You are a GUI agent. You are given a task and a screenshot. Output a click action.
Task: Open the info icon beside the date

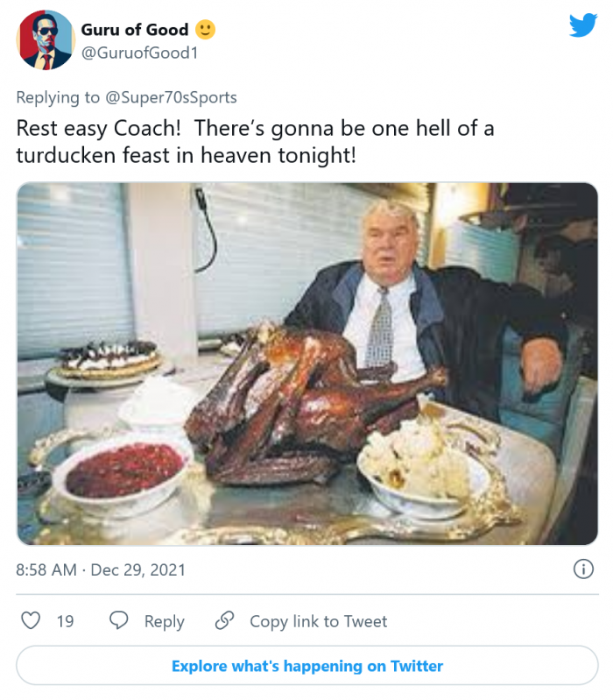(x=583, y=569)
